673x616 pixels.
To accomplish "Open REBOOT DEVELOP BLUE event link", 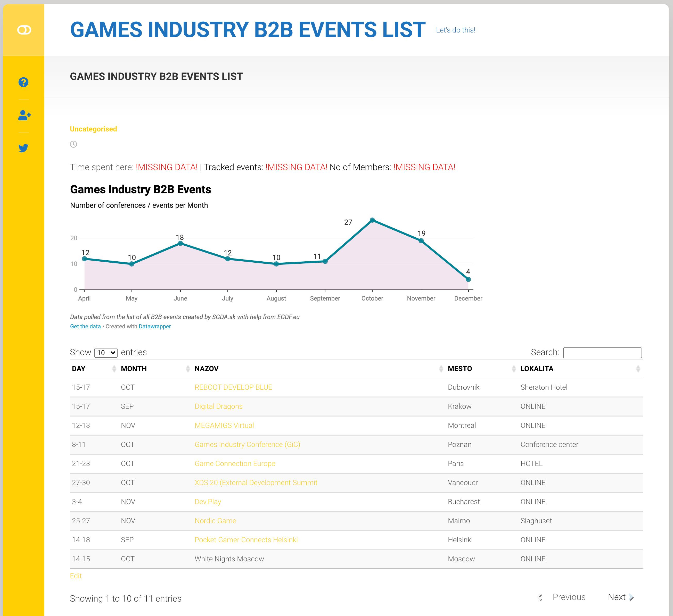I will pyautogui.click(x=233, y=387).
